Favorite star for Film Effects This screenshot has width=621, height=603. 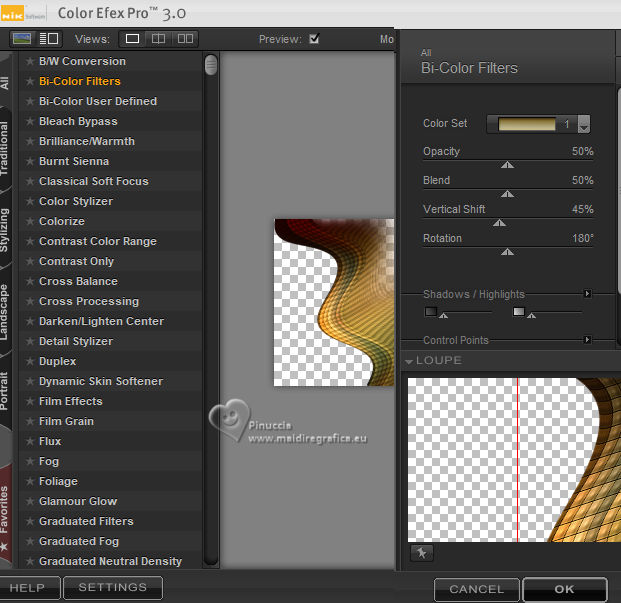(30, 401)
